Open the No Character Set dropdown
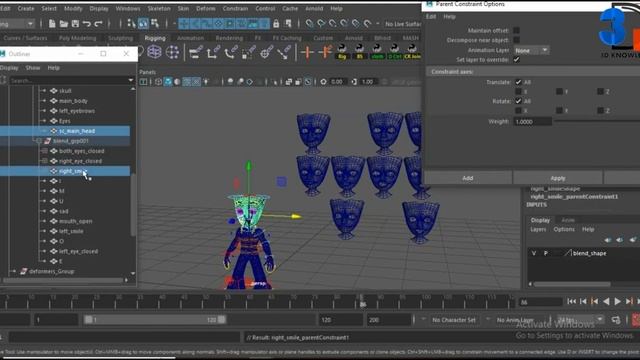 (x=453, y=320)
